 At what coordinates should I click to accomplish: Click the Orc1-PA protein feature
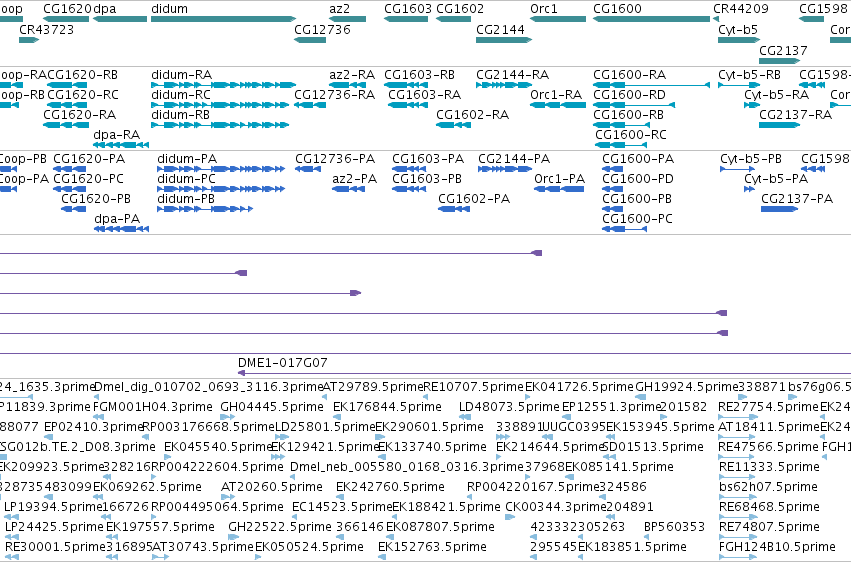click(x=559, y=189)
